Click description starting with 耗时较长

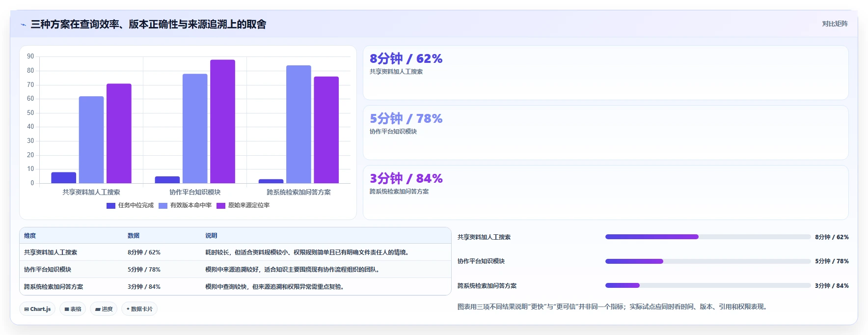click(308, 252)
